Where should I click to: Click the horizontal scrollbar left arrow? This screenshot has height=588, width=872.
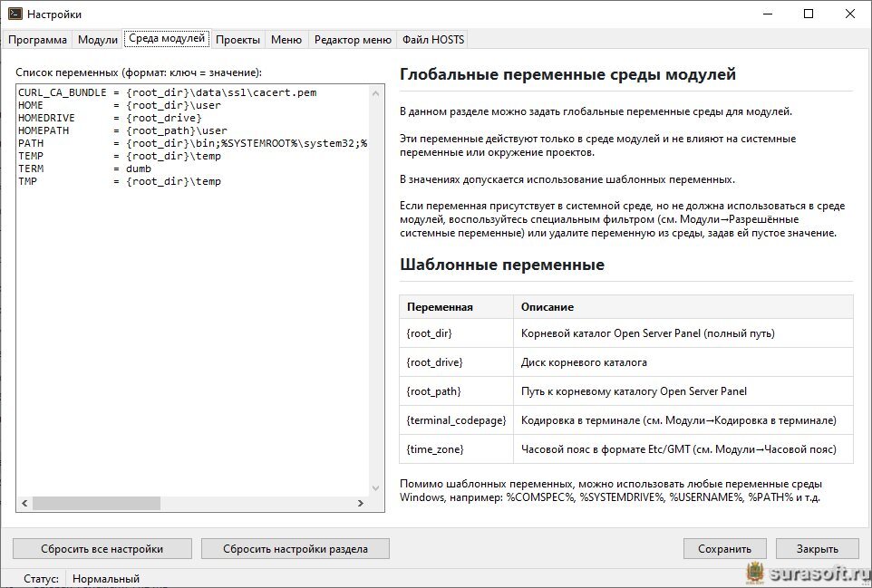pos(24,504)
